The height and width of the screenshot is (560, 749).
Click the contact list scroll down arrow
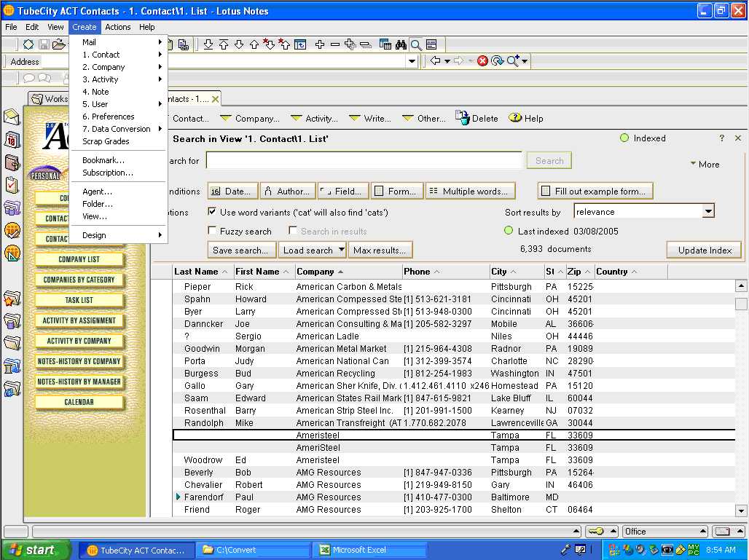click(740, 510)
